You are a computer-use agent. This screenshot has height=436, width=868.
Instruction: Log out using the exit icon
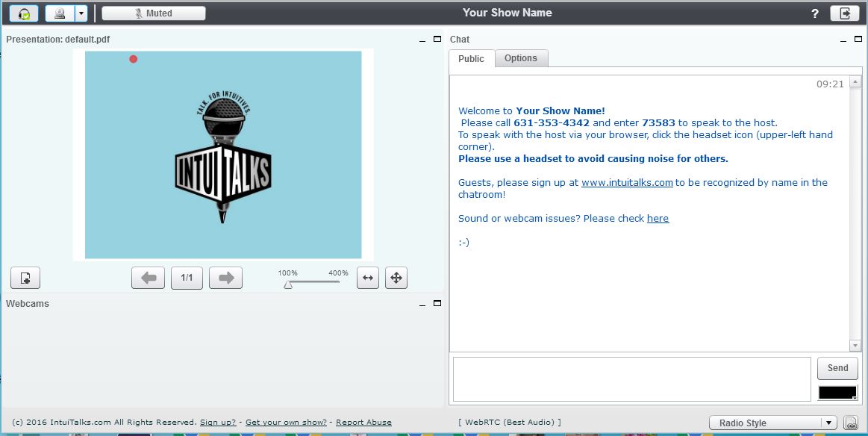tap(845, 13)
